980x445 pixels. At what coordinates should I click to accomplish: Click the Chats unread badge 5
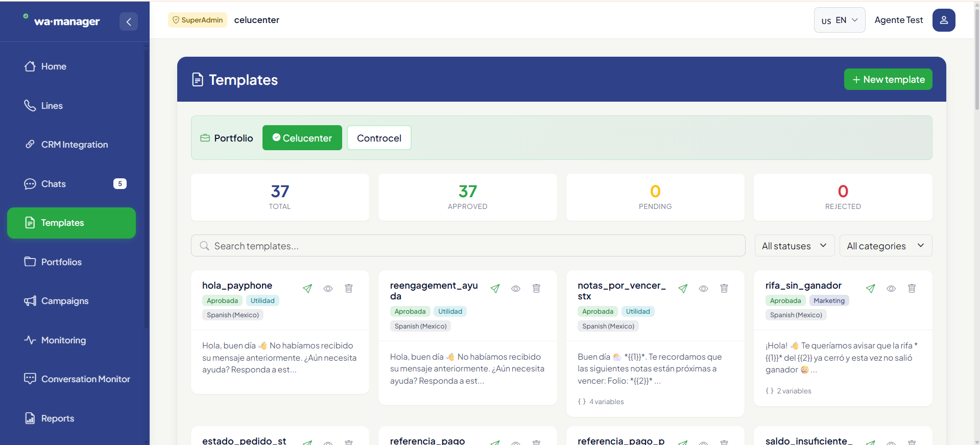(x=120, y=184)
